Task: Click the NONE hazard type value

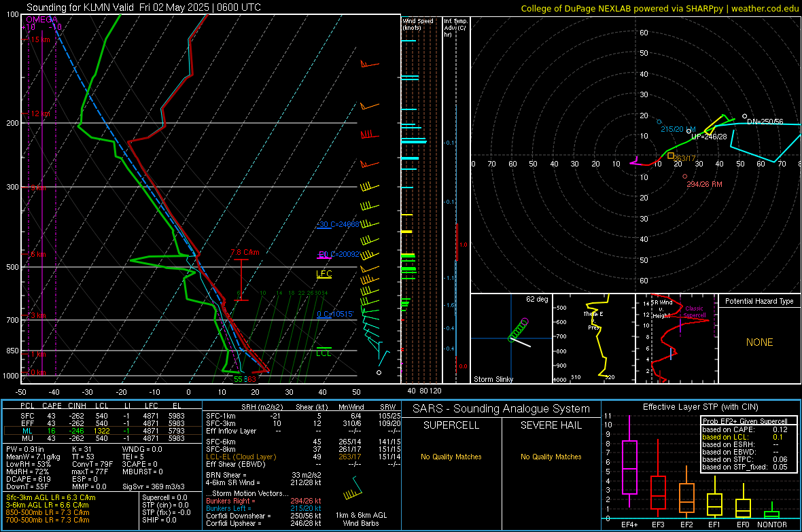Action: click(x=759, y=342)
